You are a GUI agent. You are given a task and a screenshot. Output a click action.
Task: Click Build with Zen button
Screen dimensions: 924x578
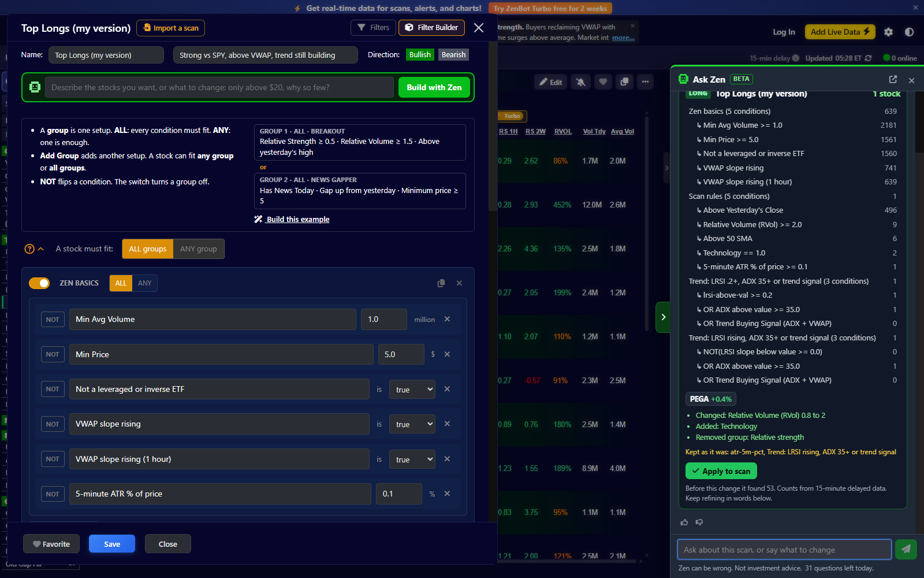coord(434,87)
